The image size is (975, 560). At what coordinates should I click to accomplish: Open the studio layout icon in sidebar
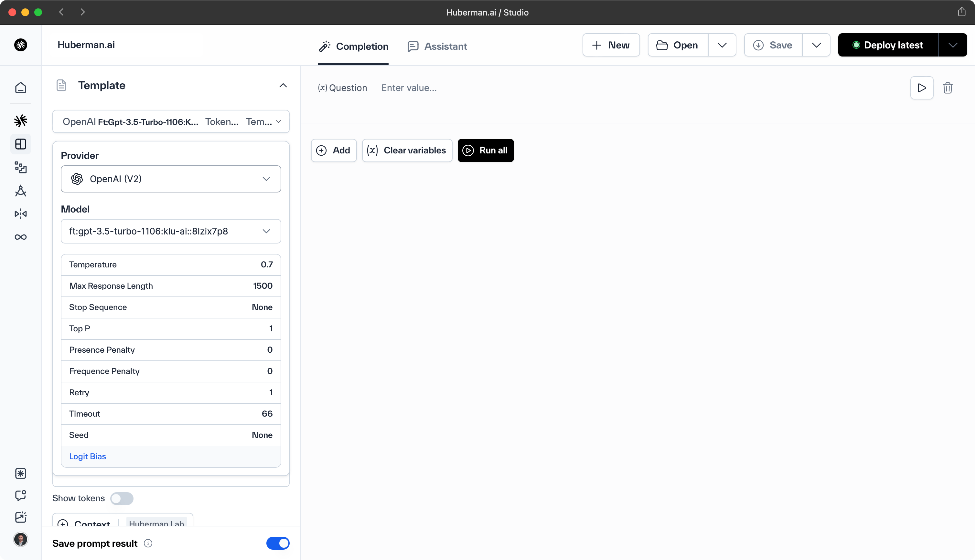point(21,144)
